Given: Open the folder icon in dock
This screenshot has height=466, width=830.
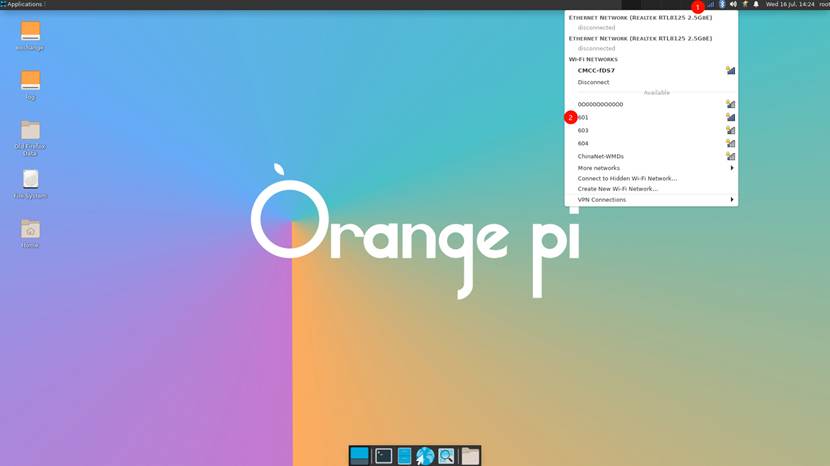Looking at the screenshot, I should click(470, 456).
